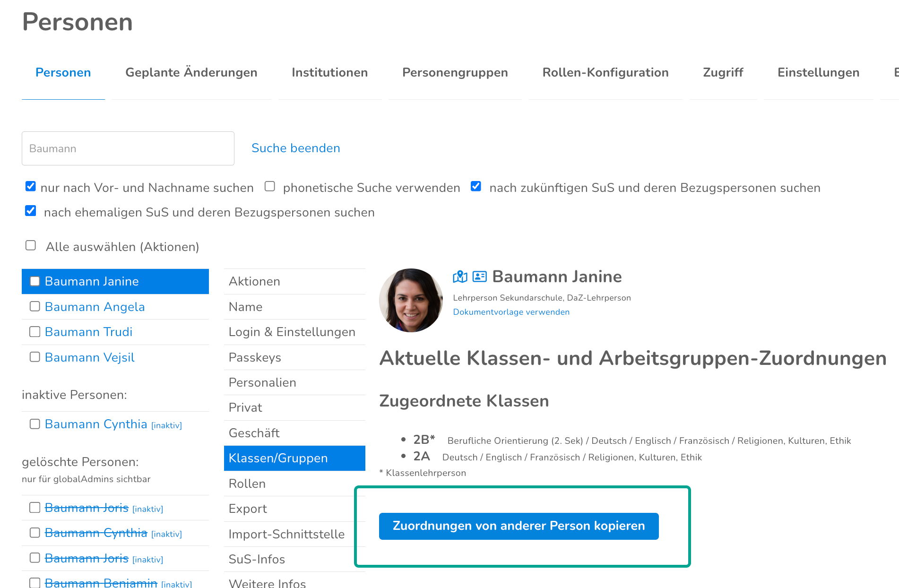Open the Zugriff tab
The height and width of the screenshot is (588, 899).
coord(723,72)
